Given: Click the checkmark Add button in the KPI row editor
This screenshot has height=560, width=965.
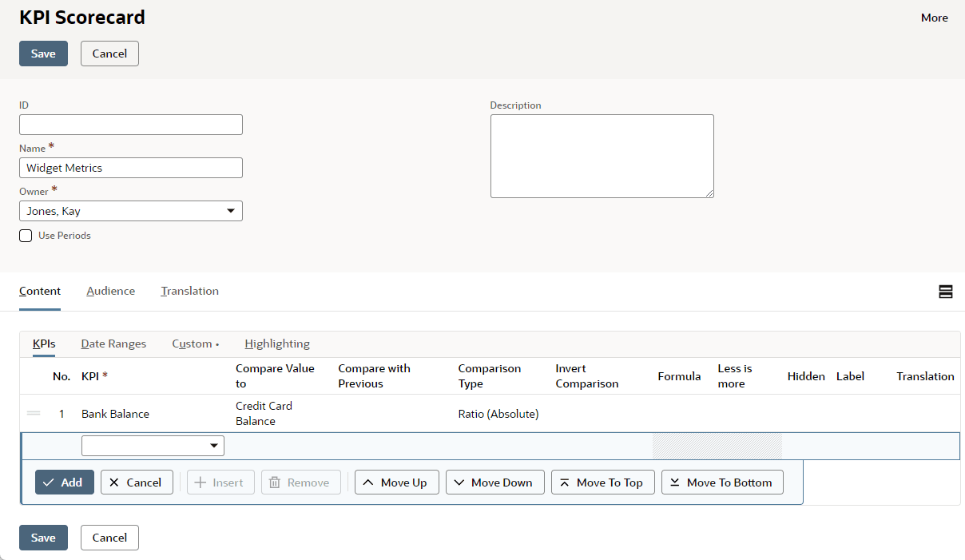Looking at the screenshot, I should pyautogui.click(x=65, y=483).
